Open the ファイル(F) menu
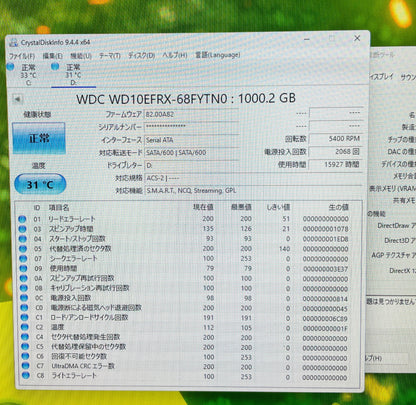The image size is (416, 405). point(22,56)
